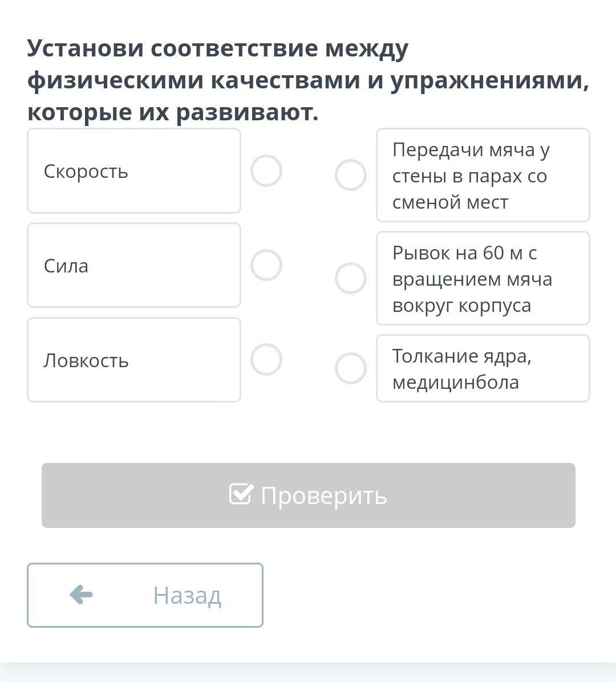Select the radio circle next to Сила
Viewport: 616px width, 683px height.
[266, 265]
